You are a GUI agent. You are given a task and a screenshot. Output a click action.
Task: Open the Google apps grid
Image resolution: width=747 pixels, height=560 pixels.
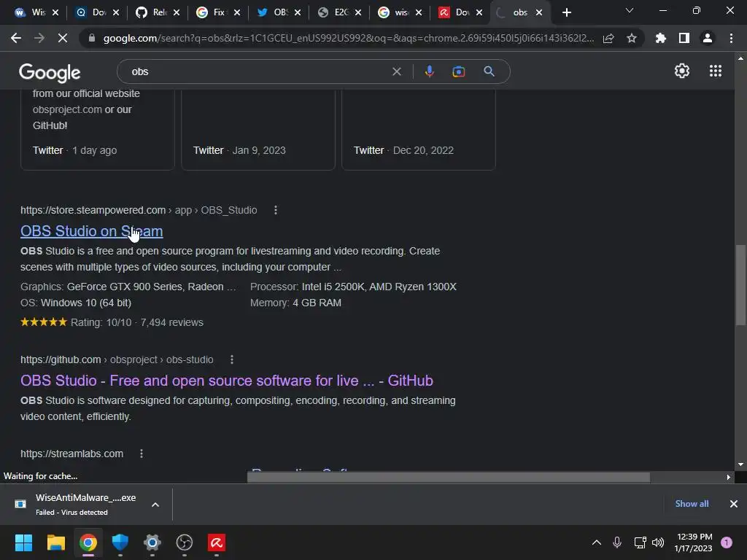[716, 71]
